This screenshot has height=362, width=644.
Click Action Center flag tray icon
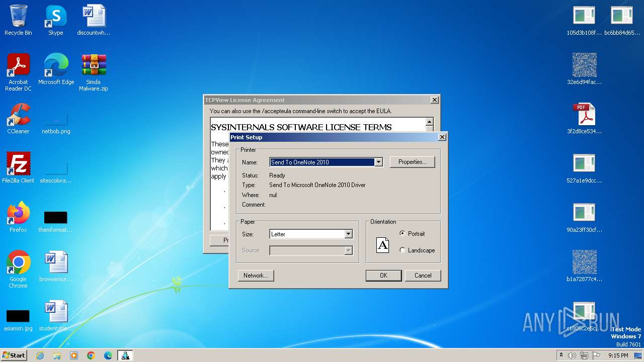pos(597,355)
